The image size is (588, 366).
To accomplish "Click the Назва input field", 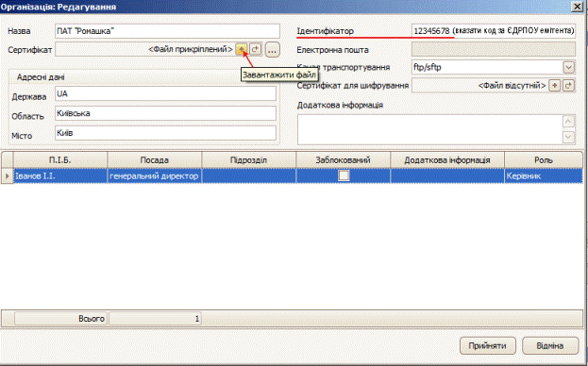I will (x=167, y=31).
